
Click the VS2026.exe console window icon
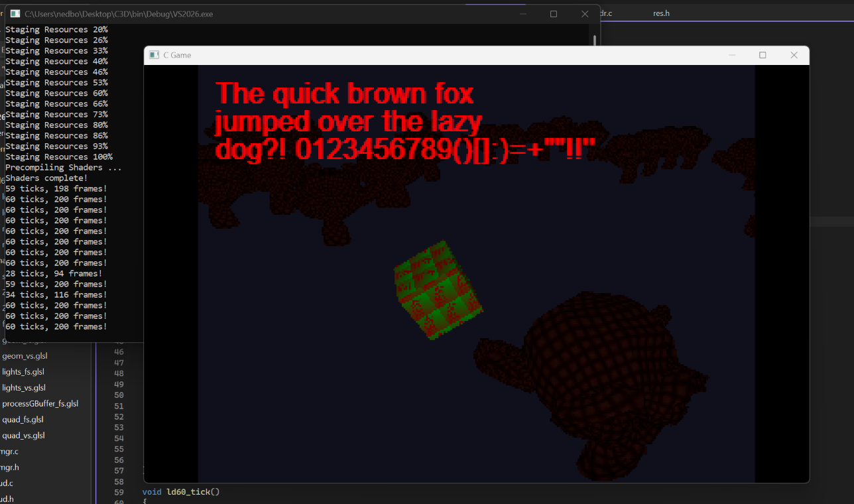click(15, 14)
